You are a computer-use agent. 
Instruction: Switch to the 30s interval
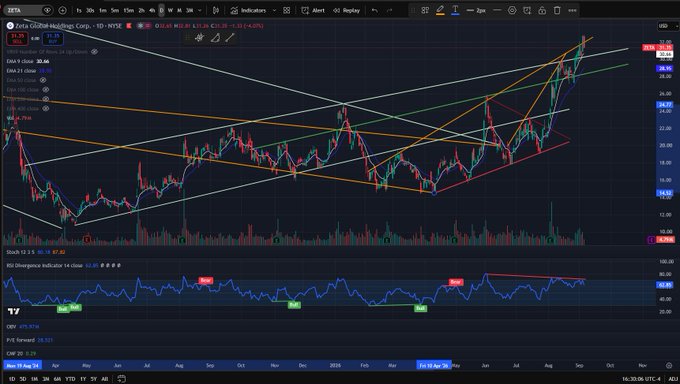click(90, 10)
